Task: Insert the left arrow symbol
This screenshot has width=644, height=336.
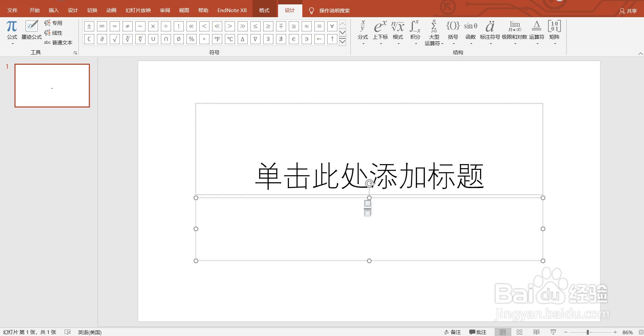Action: [x=319, y=39]
